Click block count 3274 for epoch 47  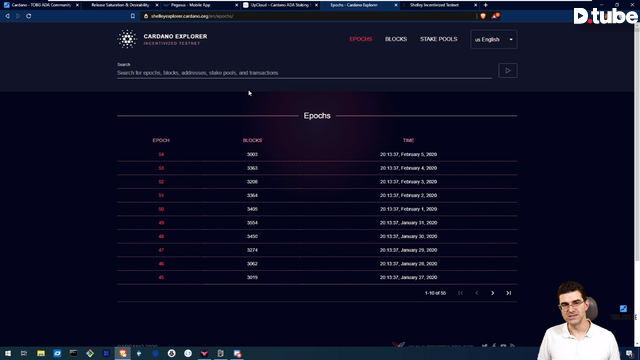(252, 250)
